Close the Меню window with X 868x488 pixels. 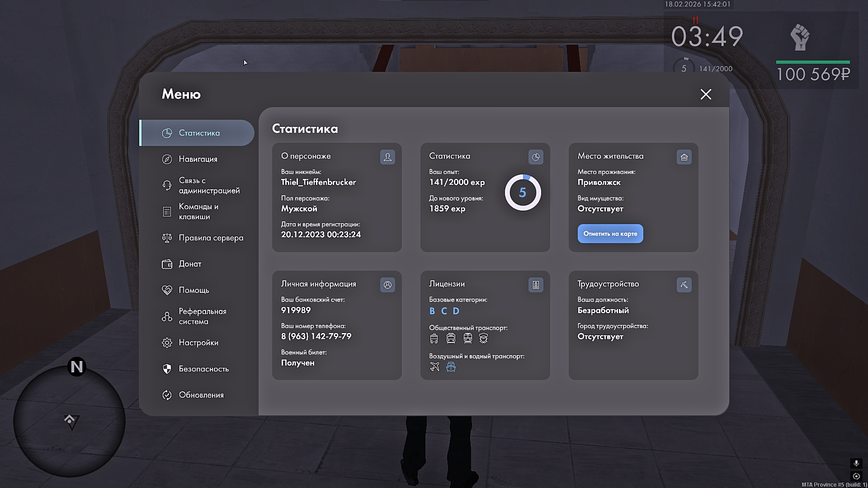click(706, 94)
